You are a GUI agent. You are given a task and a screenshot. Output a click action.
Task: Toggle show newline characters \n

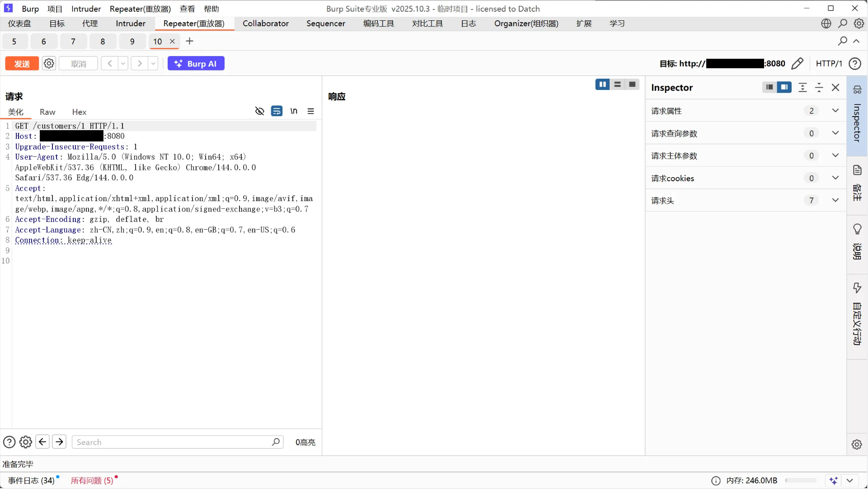(x=294, y=111)
